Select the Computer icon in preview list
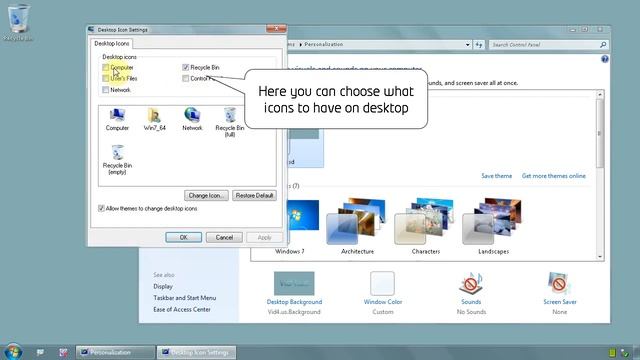Image resolution: width=640 pixels, height=360 pixels. [x=117, y=119]
